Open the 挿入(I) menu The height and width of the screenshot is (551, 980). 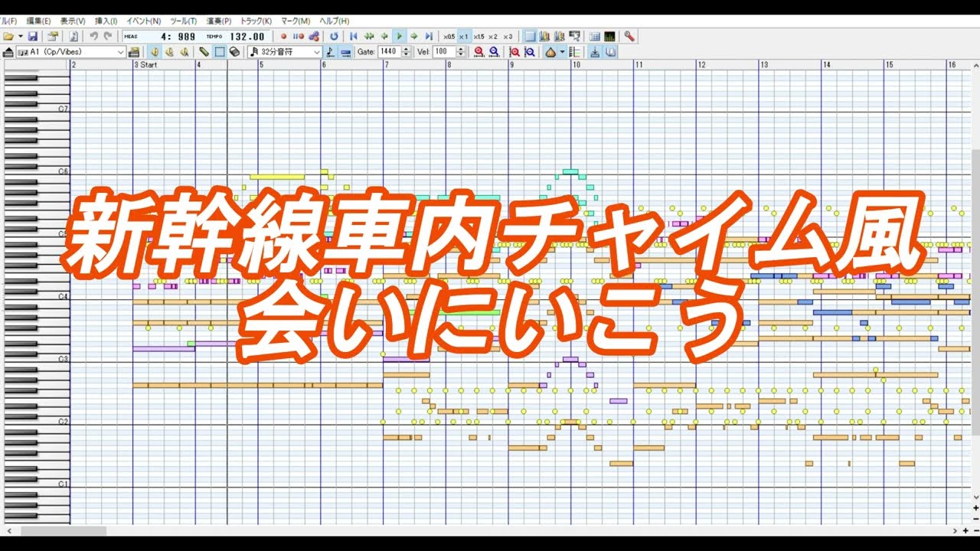coord(106,21)
